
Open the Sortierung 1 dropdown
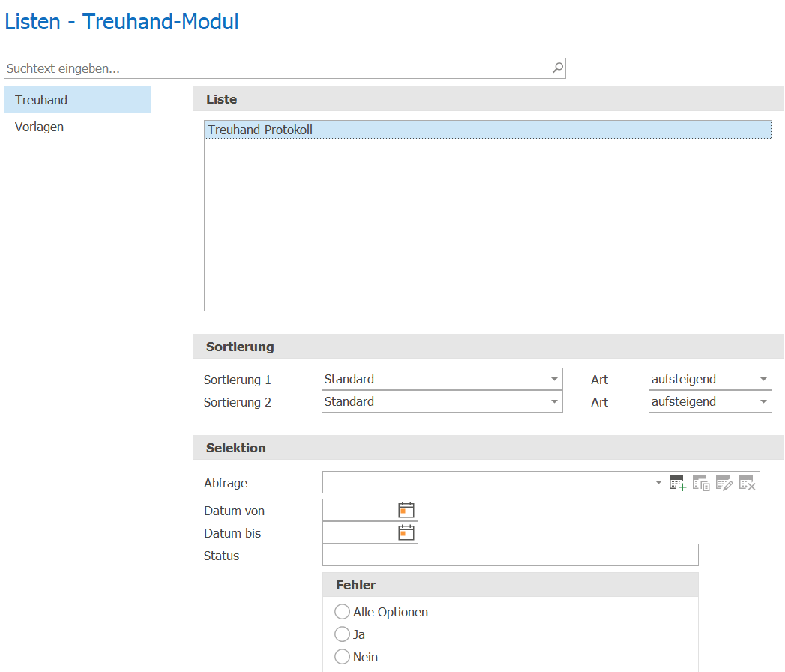(554, 379)
